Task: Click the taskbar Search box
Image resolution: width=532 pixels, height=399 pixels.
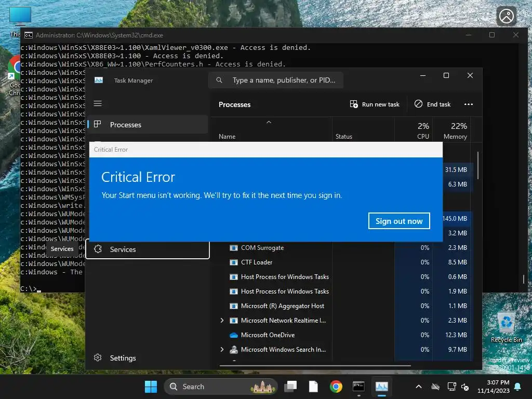Action: pyautogui.click(x=220, y=387)
